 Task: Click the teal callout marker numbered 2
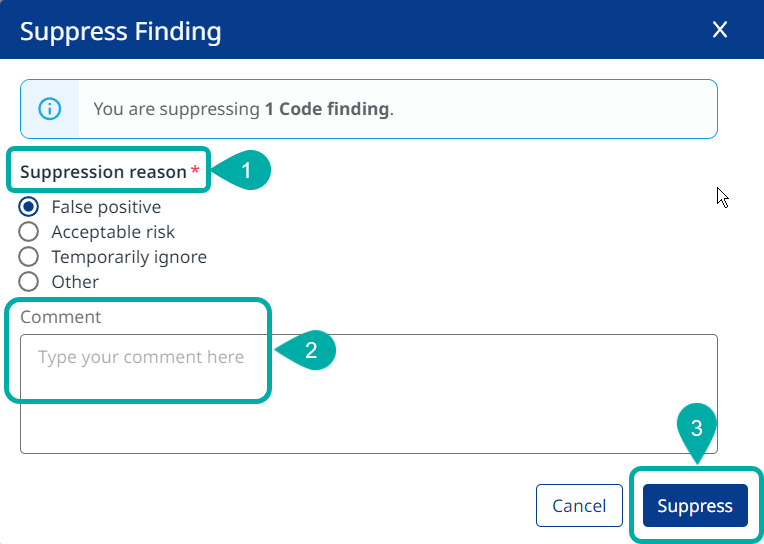pos(310,350)
